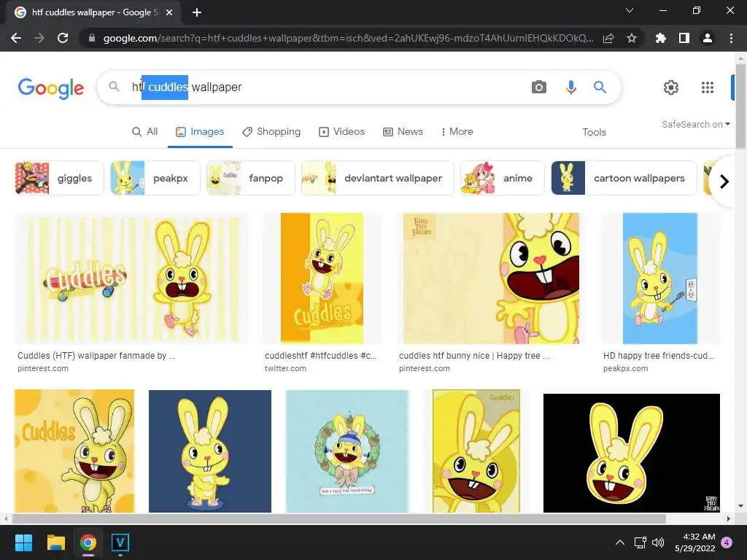Open search by image camera icon

(539, 87)
